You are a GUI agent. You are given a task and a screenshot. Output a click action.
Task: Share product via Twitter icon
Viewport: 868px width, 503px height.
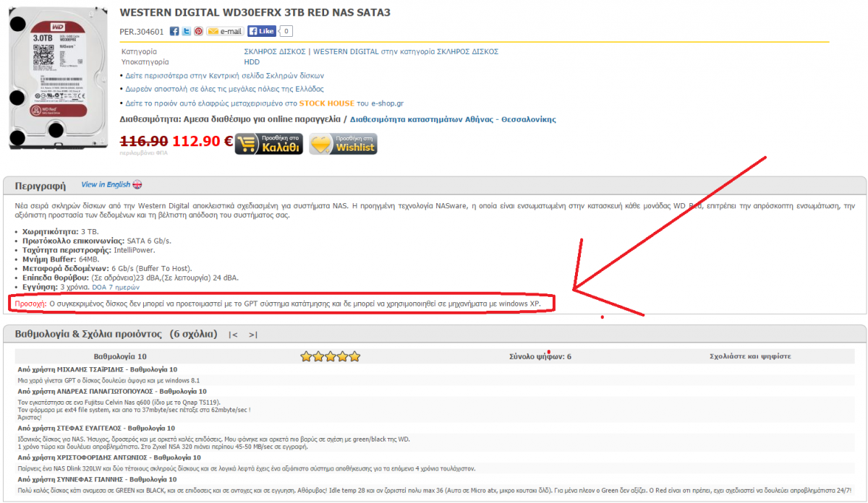(x=187, y=31)
